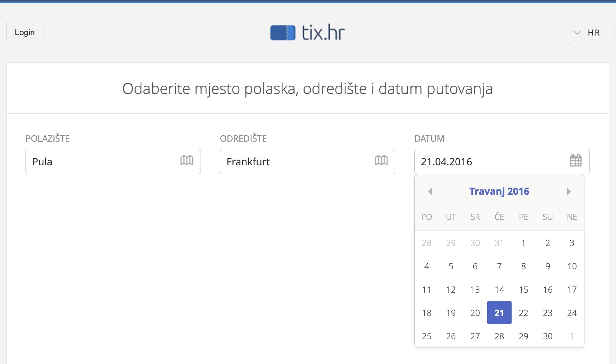
Task: Select date 18 in the calendar
Action: click(427, 313)
